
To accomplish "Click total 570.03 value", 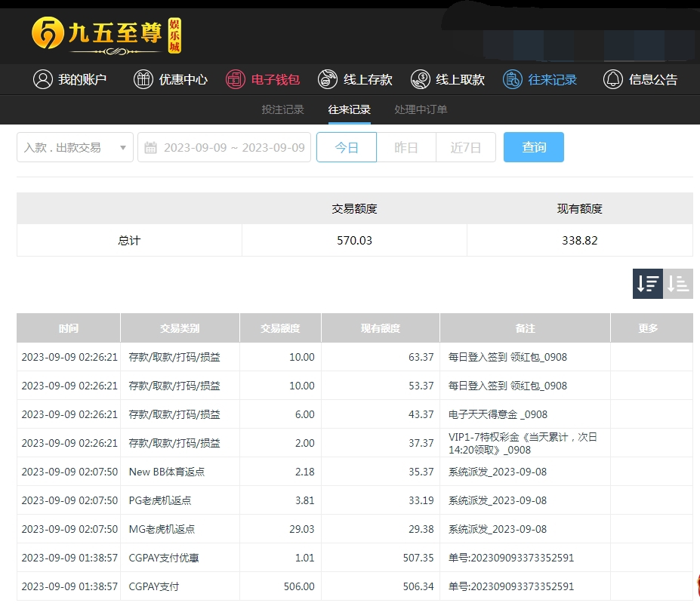I will click(354, 241).
